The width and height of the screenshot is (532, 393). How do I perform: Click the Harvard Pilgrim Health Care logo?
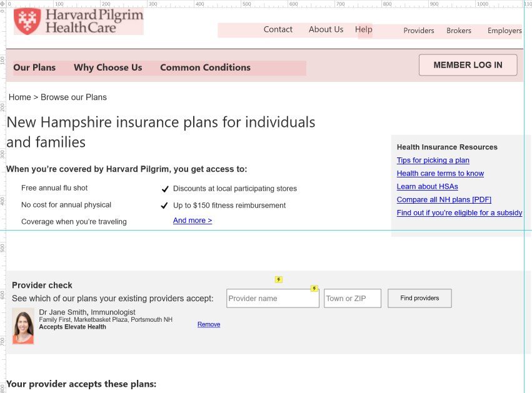click(x=78, y=21)
